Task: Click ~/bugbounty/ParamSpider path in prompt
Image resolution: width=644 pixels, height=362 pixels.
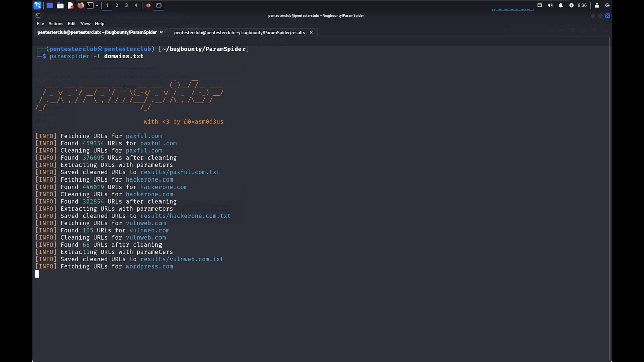Action: point(203,49)
